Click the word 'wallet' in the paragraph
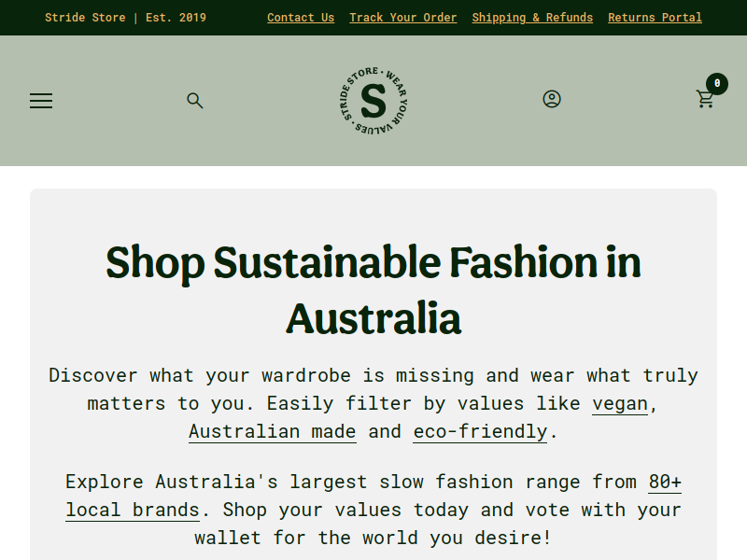This screenshot has height=560, width=747. coord(228,539)
